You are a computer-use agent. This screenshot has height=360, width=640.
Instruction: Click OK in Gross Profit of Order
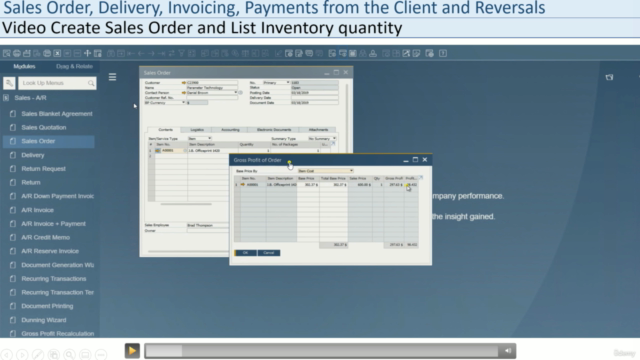(245, 253)
